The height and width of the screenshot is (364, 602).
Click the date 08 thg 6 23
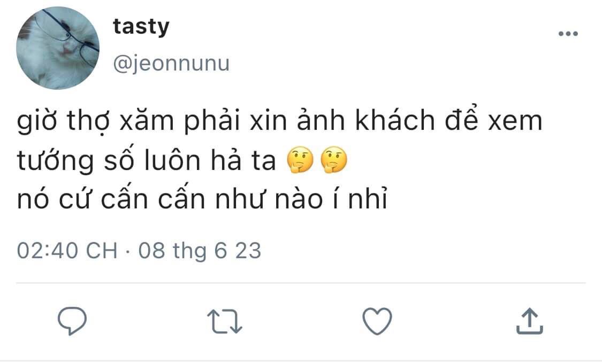(200, 251)
